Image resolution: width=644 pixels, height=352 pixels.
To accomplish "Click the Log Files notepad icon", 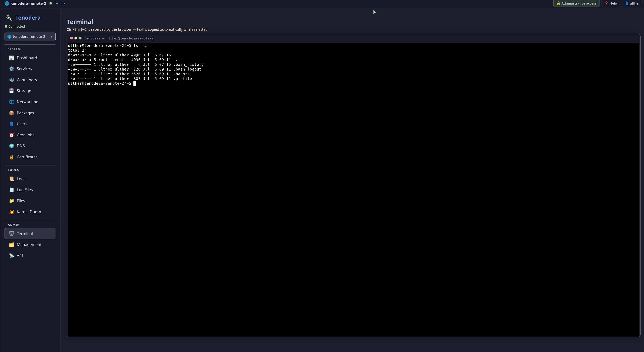I will pos(11,190).
